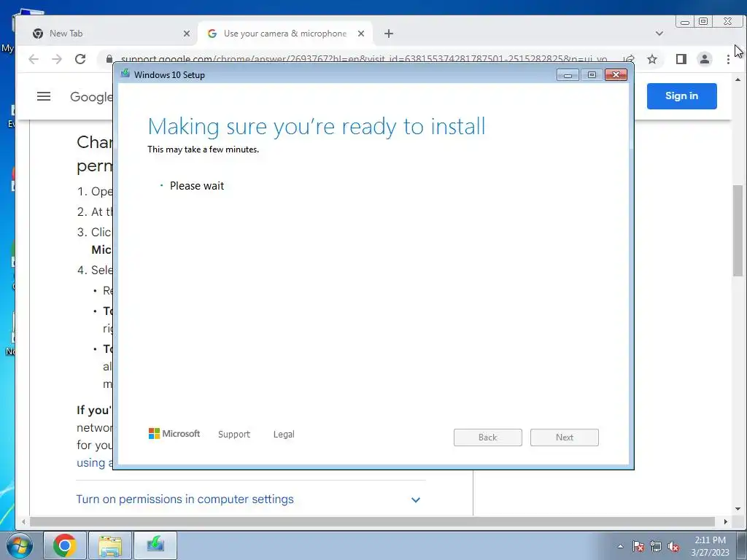
Task: Click the Please wait status text
Action: pos(197,186)
